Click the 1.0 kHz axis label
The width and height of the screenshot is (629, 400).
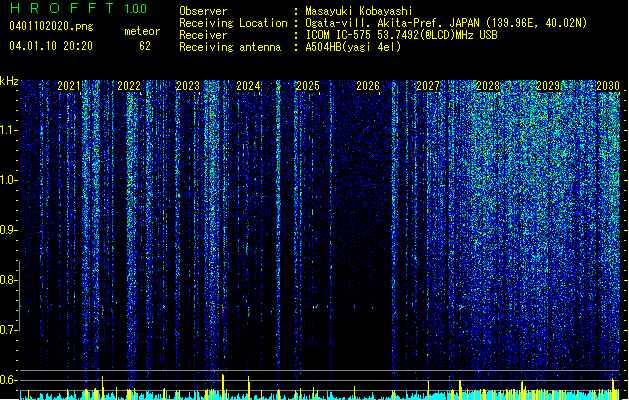coord(9,180)
